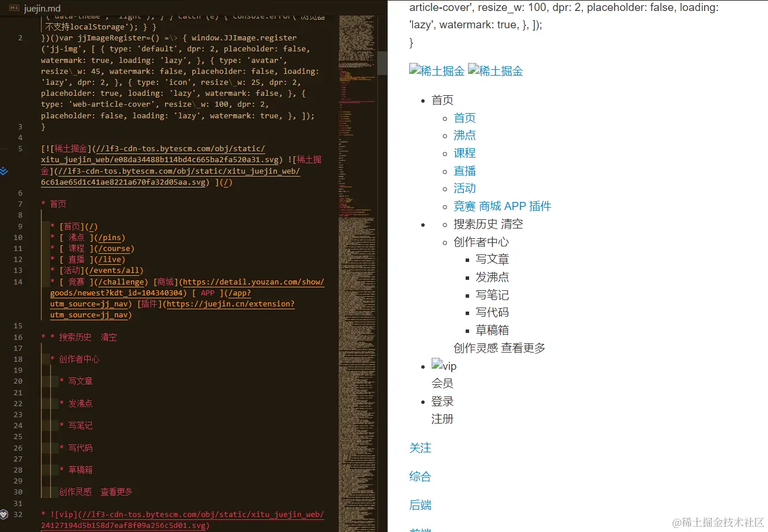Place cursor on '草稿箱' editor line 28
This screenshot has width=768, height=532.
80,470
